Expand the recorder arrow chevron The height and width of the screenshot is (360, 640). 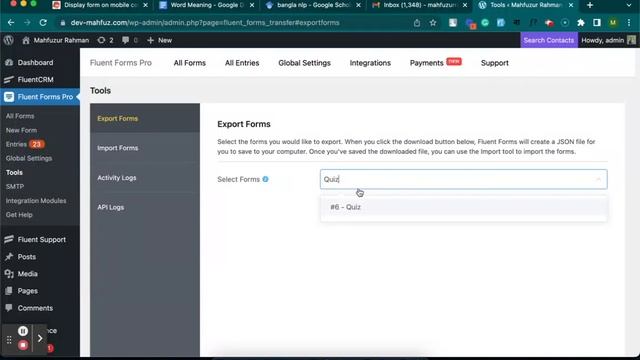click(x=40, y=338)
